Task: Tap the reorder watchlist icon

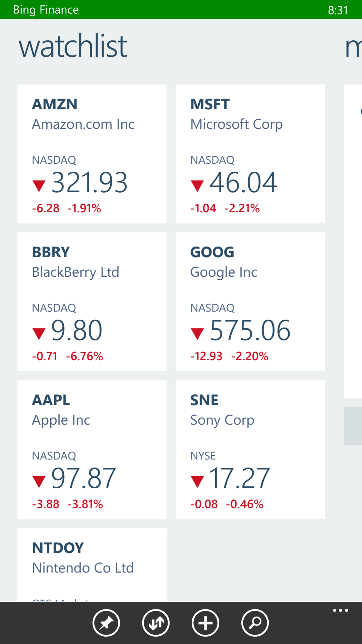Action: tap(156, 623)
